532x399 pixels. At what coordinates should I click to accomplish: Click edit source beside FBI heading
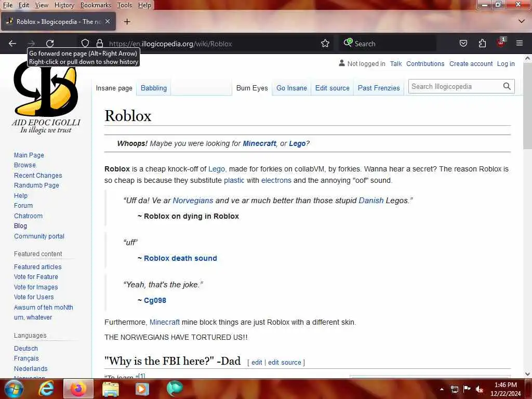pos(284,362)
